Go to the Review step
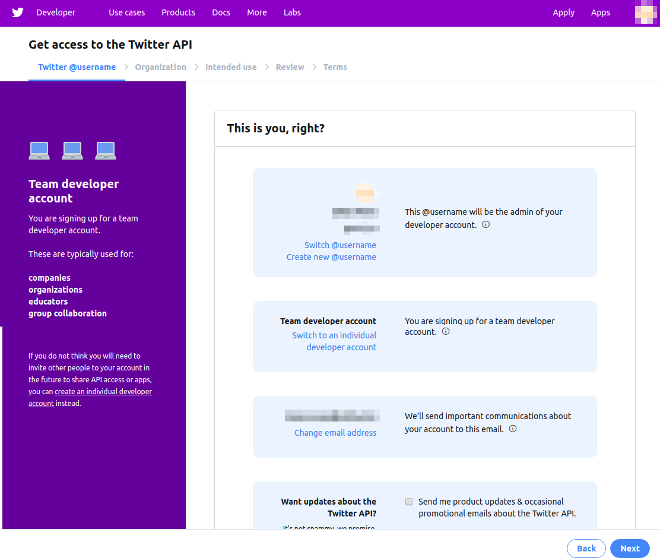This screenshot has height=558, width=660. (x=290, y=67)
